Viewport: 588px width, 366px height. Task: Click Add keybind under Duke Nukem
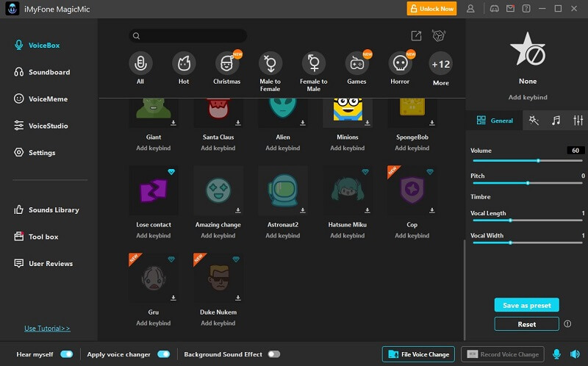218,323
